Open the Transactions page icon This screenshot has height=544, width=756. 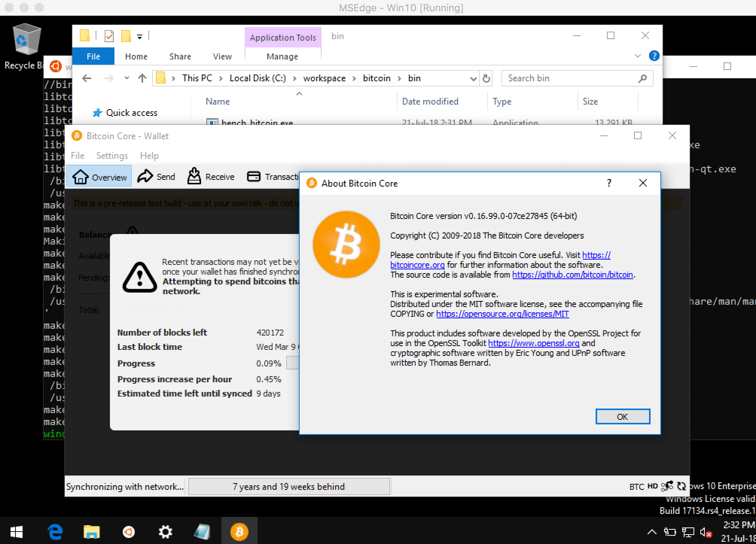tap(253, 176)
